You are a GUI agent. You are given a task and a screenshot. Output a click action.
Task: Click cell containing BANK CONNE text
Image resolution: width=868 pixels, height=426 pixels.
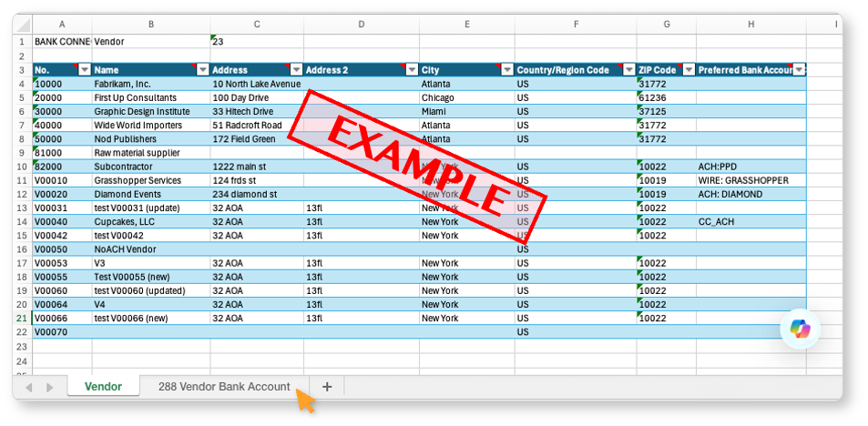click(x=62, y=42)
